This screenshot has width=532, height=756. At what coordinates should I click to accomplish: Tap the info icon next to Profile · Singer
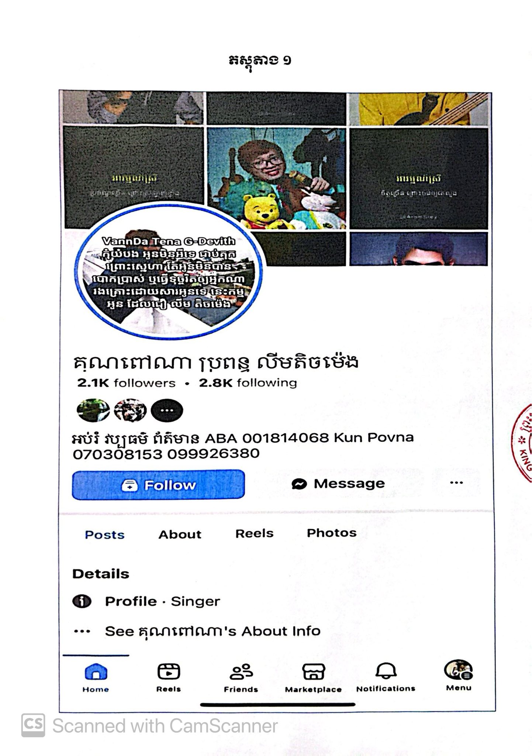(82, 601)
